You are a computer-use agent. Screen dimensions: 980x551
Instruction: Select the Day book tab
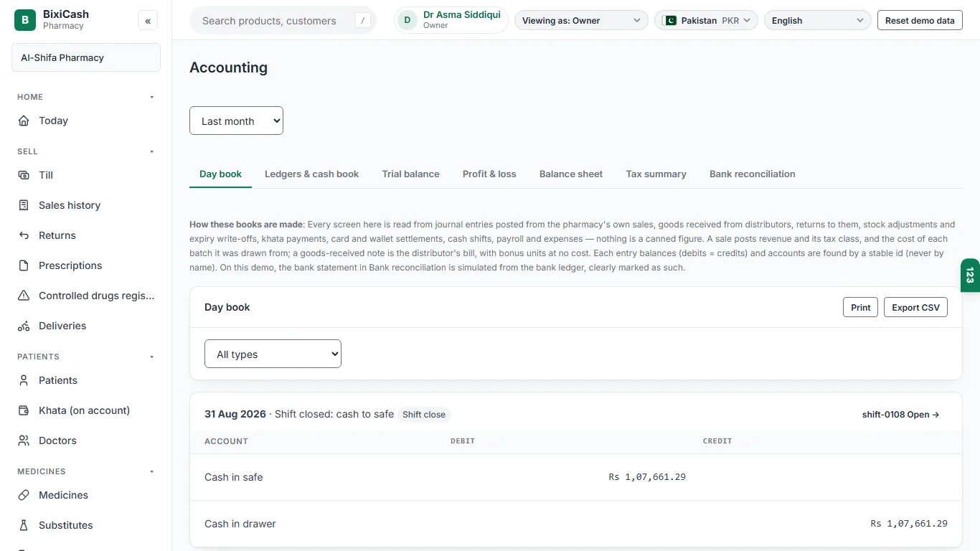pyautogui.click(x=220, y=174)
